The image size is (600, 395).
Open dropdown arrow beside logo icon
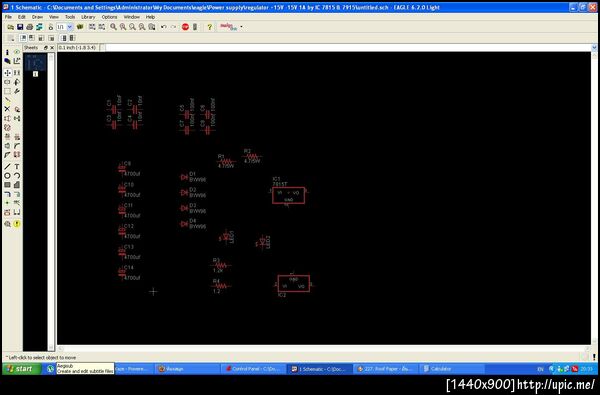coord(241,27)
